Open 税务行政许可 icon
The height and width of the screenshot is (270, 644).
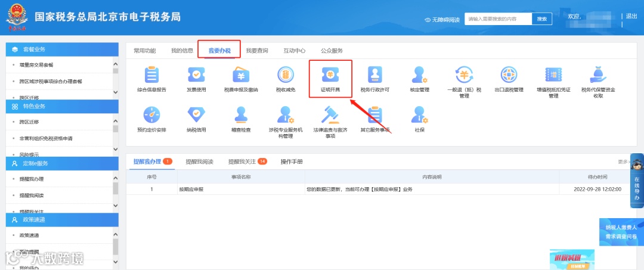pos(374,75)
